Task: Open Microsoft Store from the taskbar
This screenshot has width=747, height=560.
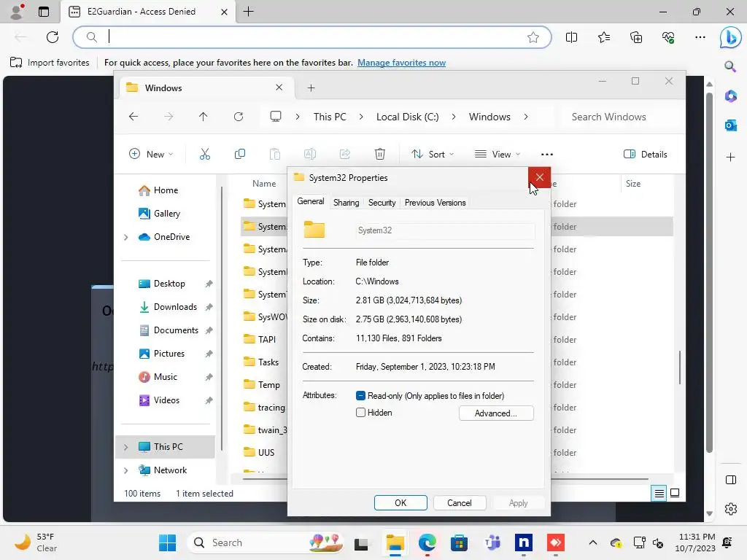Action: [459, 542]
